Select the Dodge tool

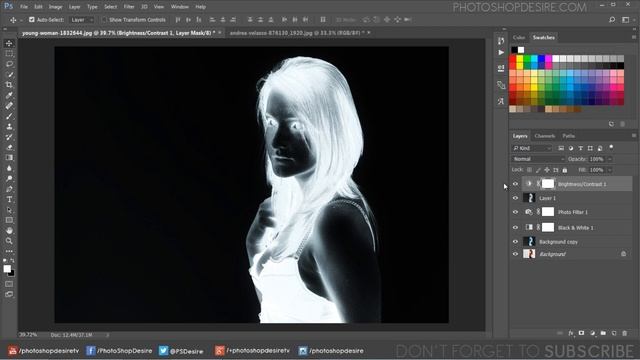click(x=9, y=178)
